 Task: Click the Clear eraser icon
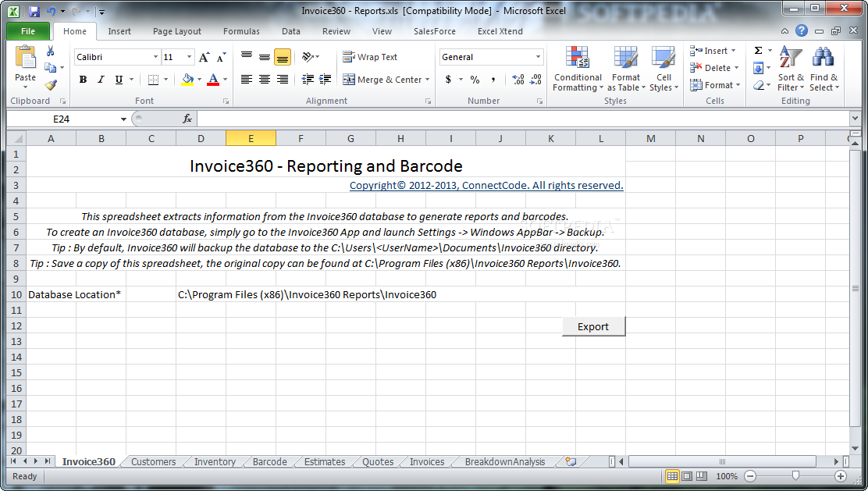[759, 85]
